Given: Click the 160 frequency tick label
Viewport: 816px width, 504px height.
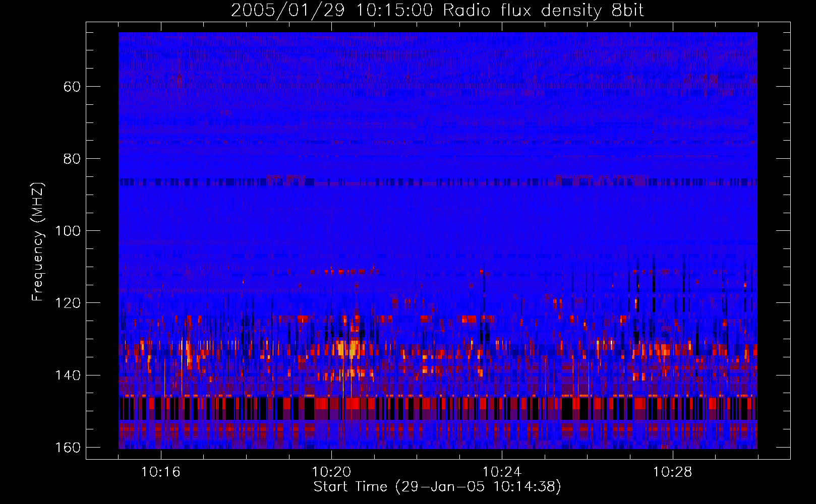Looking at the screenshot, I should [68, 448].
